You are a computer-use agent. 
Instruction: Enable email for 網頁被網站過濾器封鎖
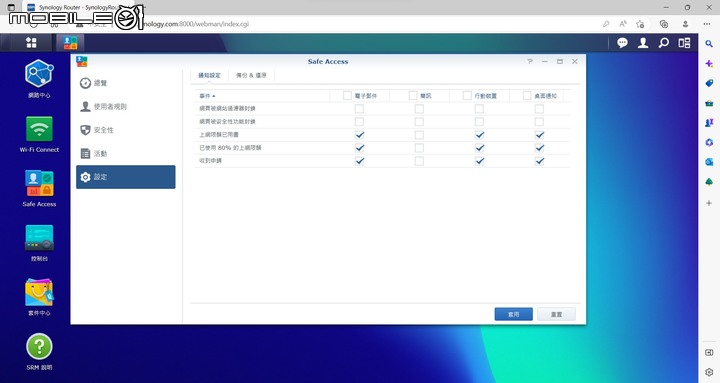coord(360,109)
